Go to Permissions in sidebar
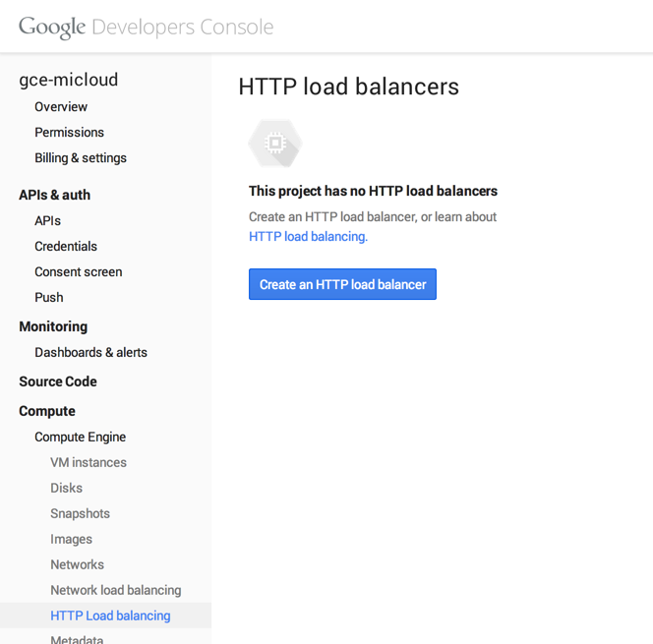The height and width of the screenshot is (644, 653). click(69, 133)
